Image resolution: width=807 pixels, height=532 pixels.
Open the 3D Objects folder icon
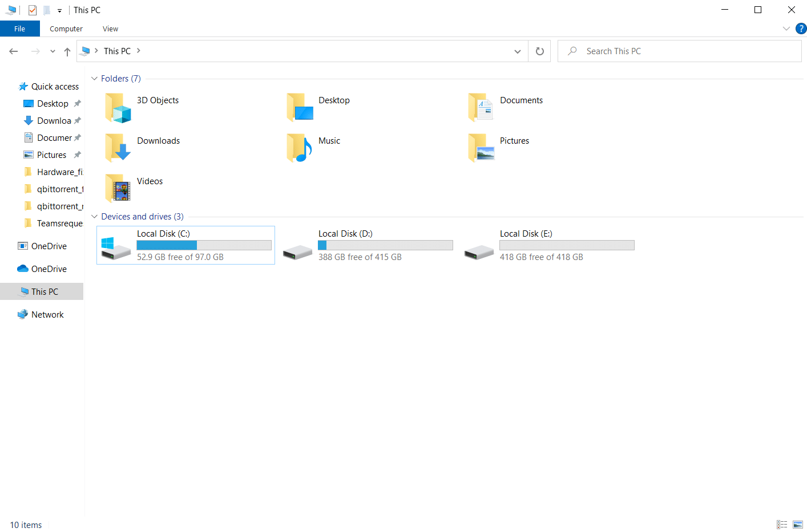(x=118, y=108)
